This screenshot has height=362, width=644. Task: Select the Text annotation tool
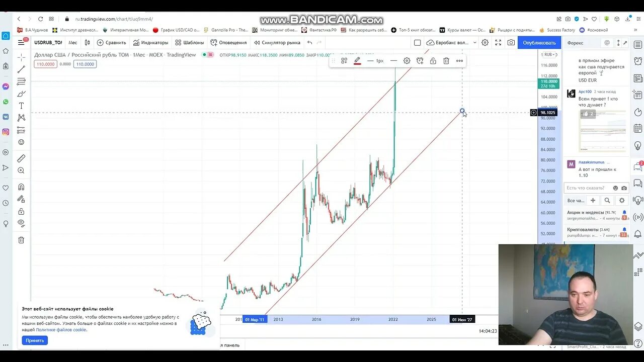21,106
